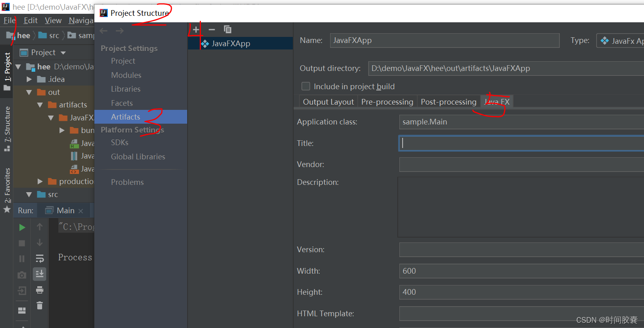Screen dimensions: 644x328
Task: Expand the .idea folder
Action: 29,79
